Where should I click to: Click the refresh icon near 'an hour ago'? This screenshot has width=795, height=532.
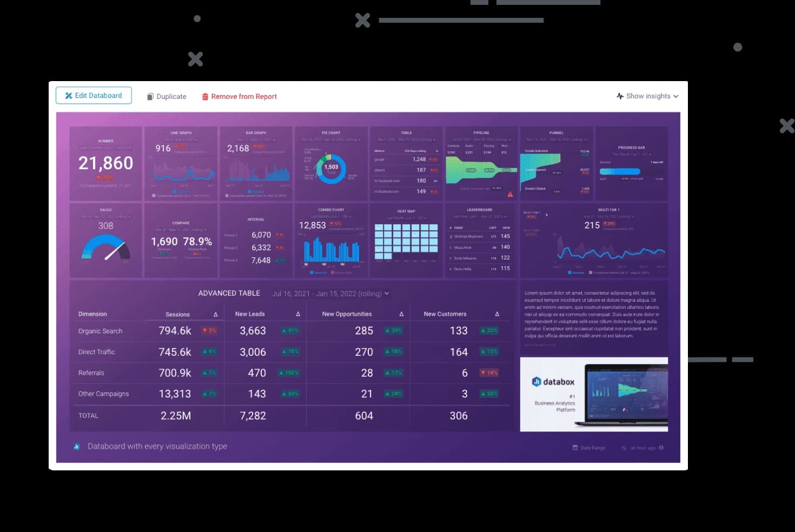[625, 448]
